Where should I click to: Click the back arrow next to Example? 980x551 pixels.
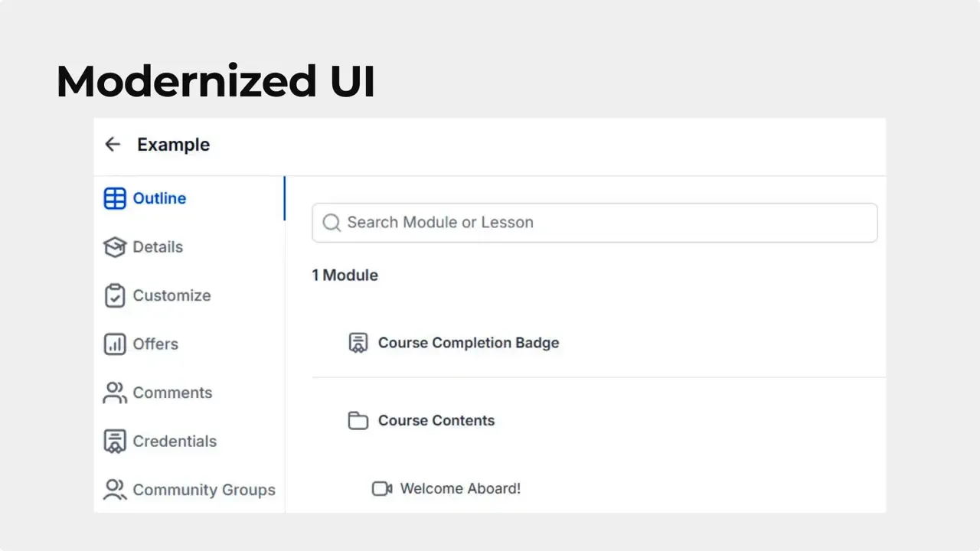112,144
